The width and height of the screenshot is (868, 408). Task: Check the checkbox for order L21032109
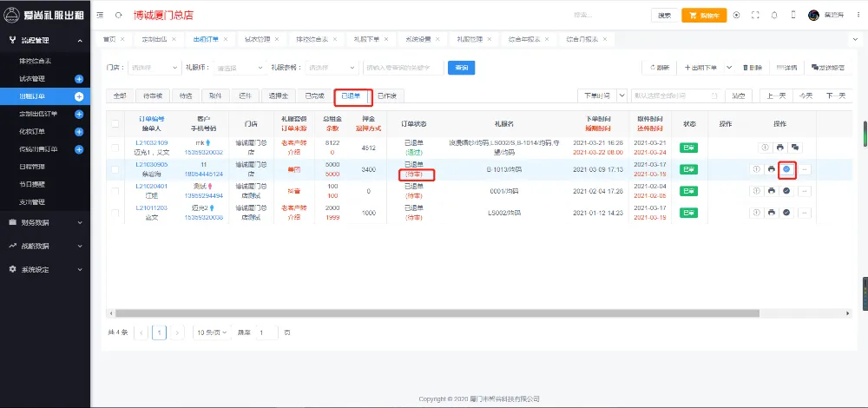click(x=115, y=147)
